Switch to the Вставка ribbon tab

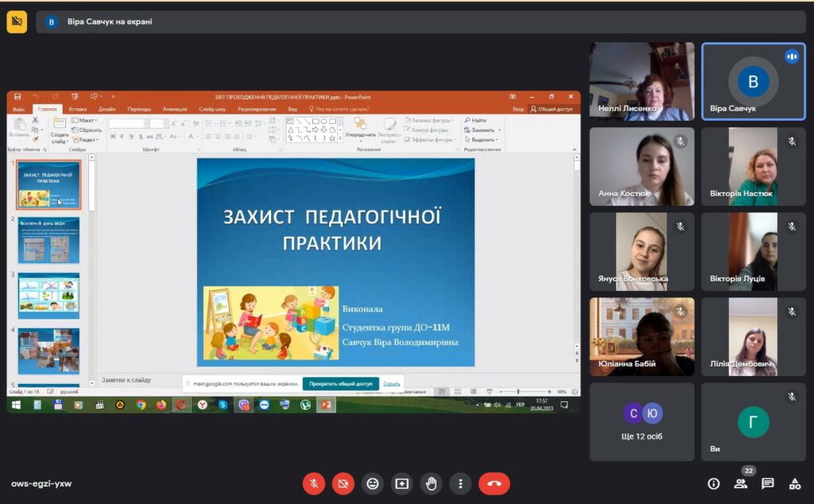pos(77,109)
